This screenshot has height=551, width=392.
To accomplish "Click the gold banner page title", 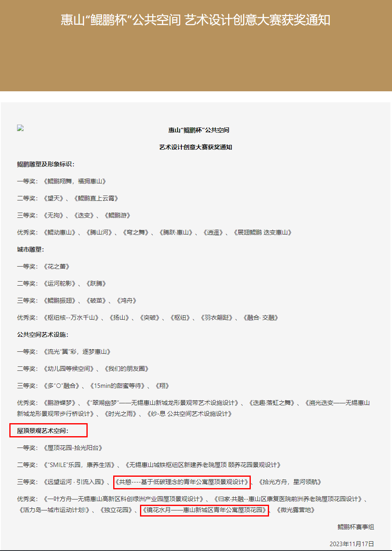I will click(x=196, y=20).
